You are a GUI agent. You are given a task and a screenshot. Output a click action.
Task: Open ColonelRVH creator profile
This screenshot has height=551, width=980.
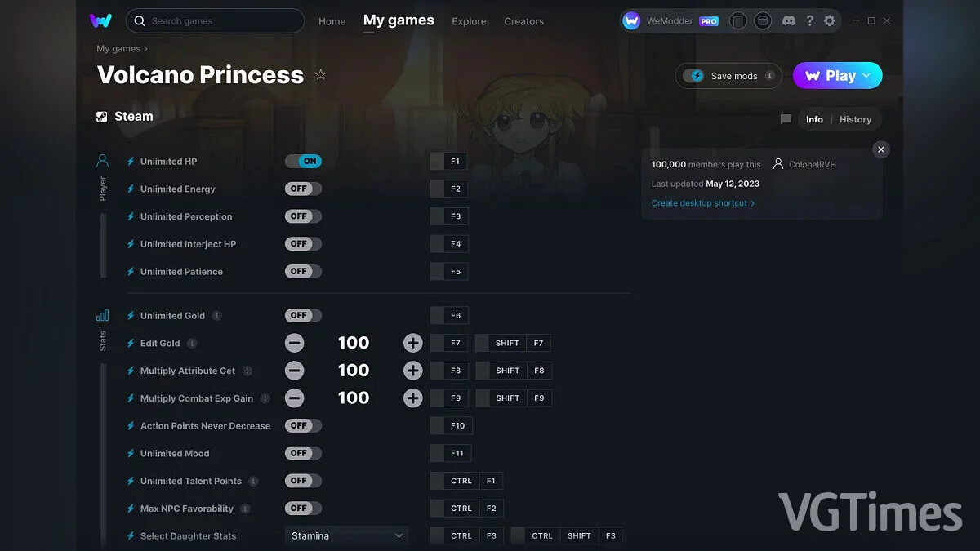(804, 164)
